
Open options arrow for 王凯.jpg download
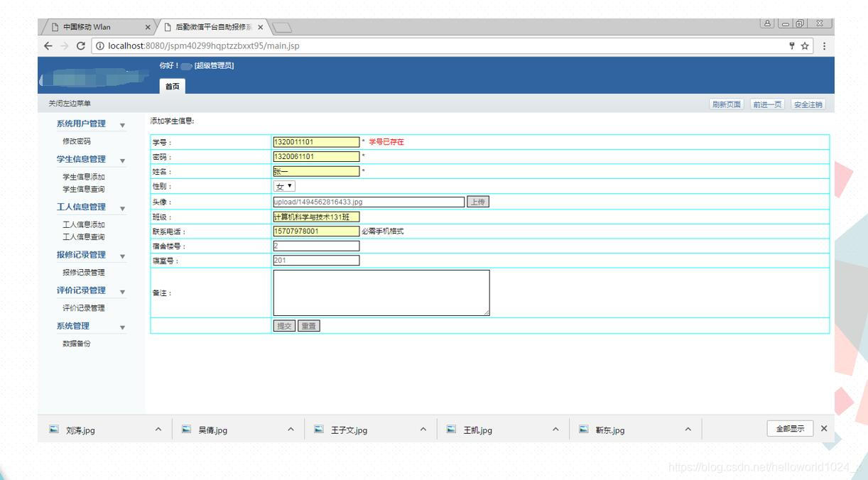[x=555, y=429]
